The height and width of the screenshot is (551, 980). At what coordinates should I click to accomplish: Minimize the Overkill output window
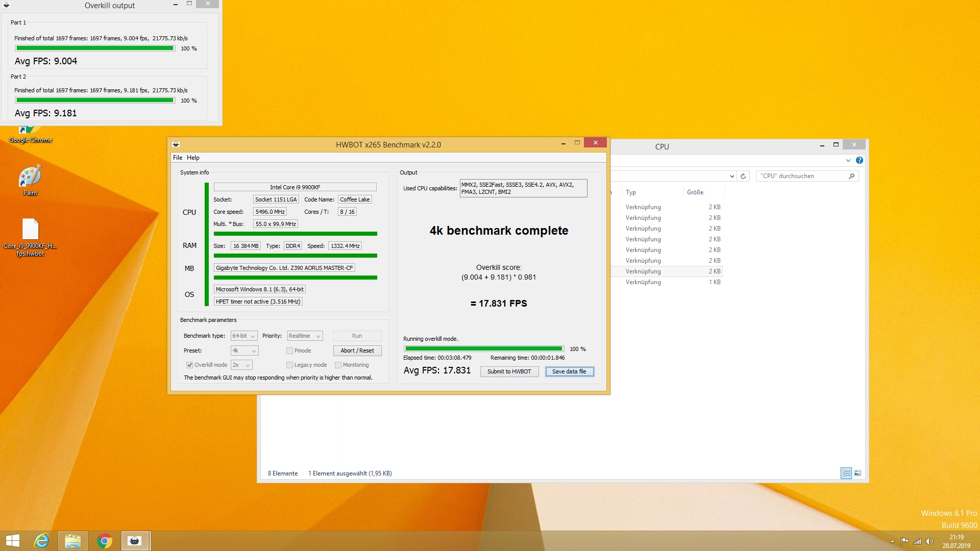click(176, 4)
